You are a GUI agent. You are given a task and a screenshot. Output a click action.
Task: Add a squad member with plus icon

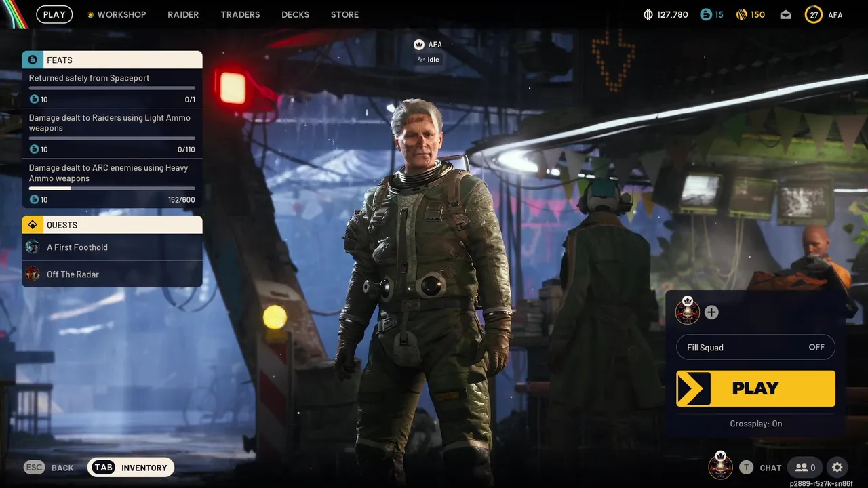point(711,312)
